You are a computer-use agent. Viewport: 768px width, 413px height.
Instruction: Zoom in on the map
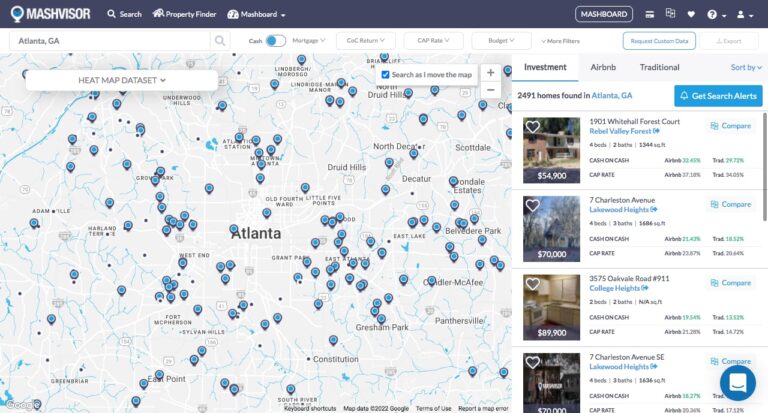pos(490,72)
